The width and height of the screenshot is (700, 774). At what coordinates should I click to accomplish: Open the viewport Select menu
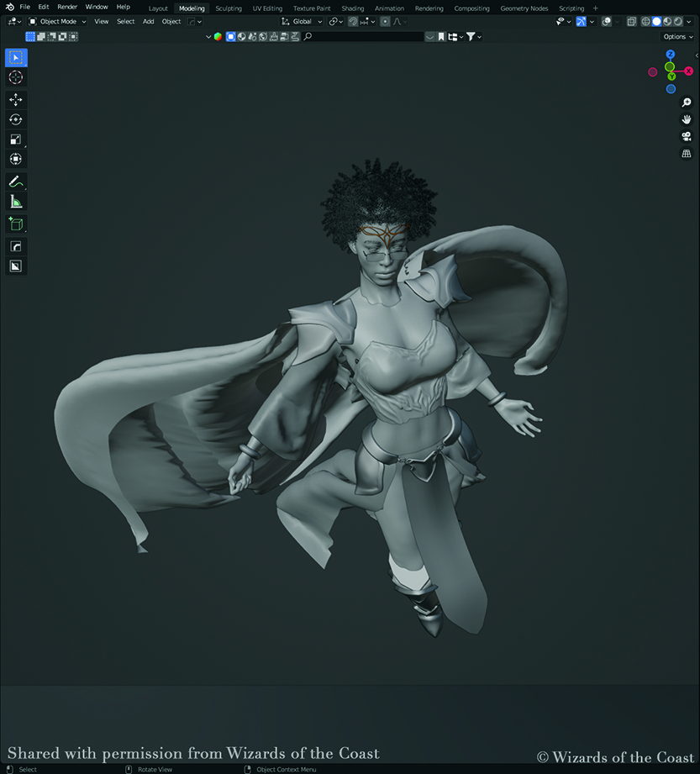coord(125,22)
